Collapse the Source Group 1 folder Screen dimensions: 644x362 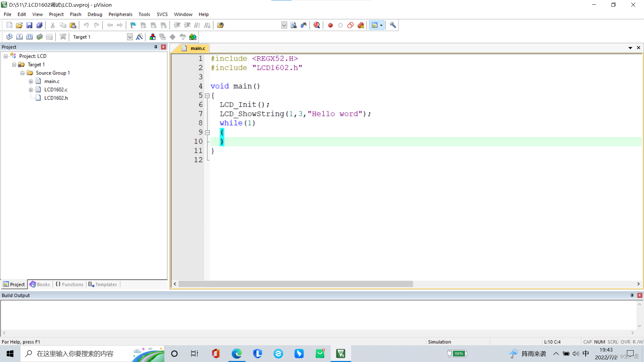22,73
